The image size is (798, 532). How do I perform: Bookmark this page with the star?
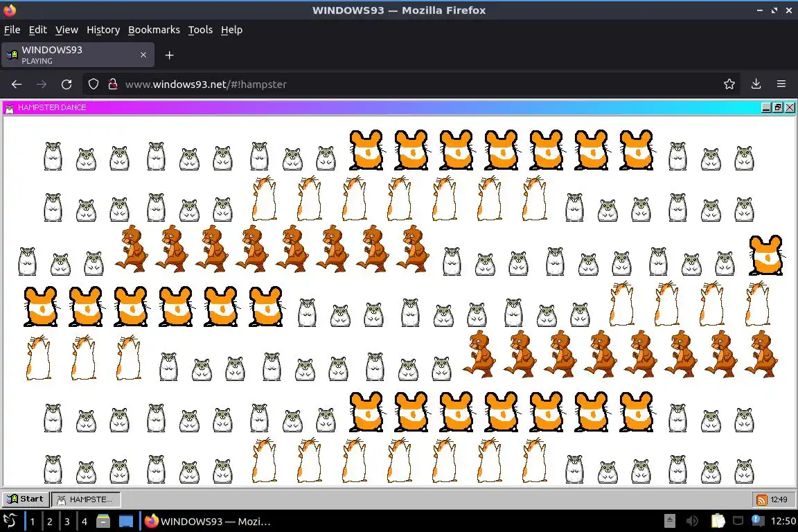729,84
